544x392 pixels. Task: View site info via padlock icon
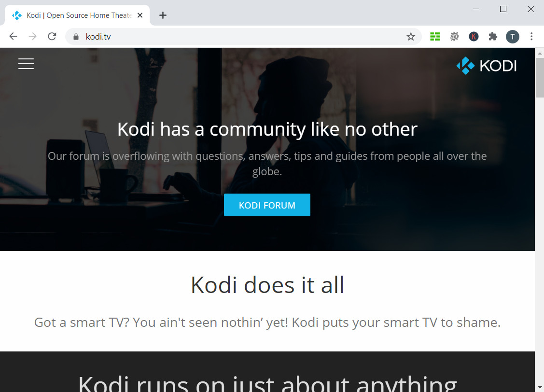click(75, 37)
